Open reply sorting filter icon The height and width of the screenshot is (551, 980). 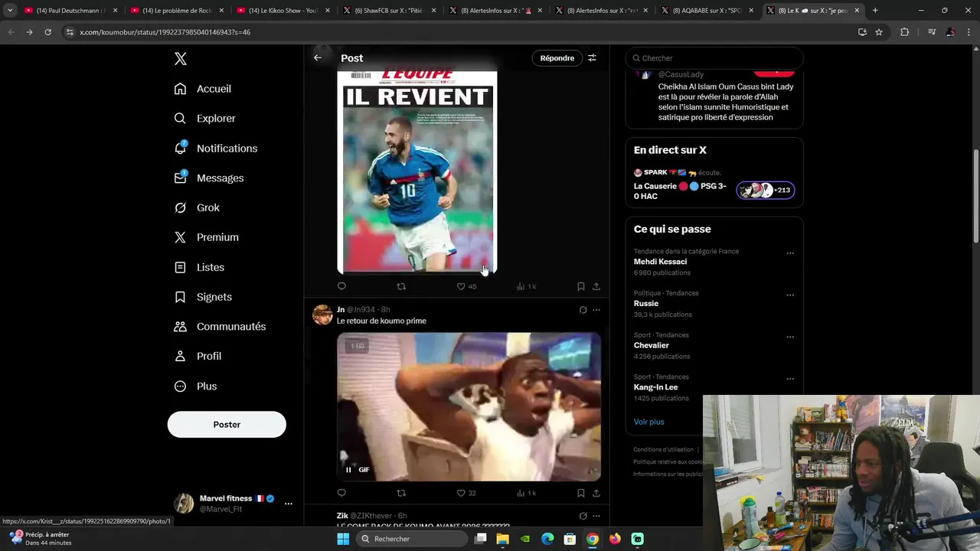pyautogui.click(x=592, y=58)
